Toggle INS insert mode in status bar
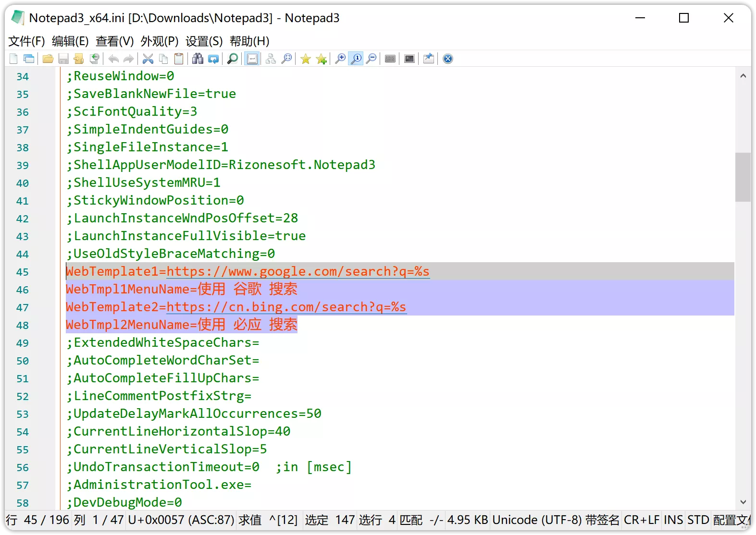 click(673, 520)
